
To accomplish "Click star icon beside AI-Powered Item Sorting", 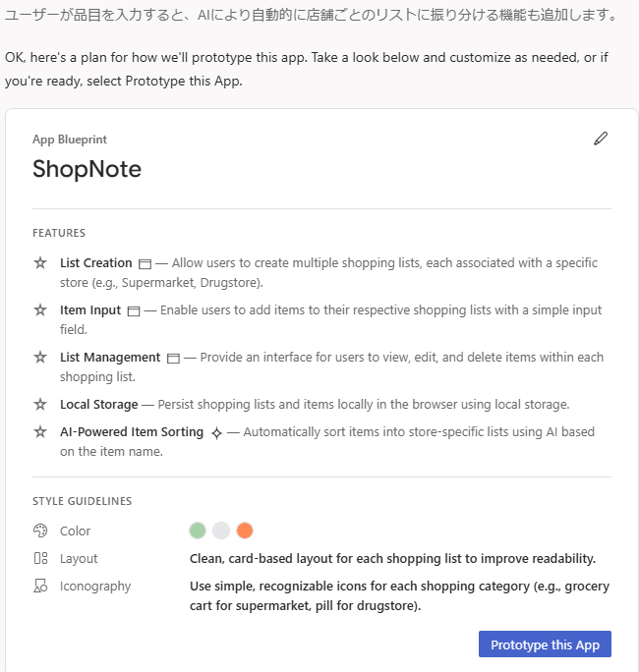I will pyautogui.click(x=40, y=432).
